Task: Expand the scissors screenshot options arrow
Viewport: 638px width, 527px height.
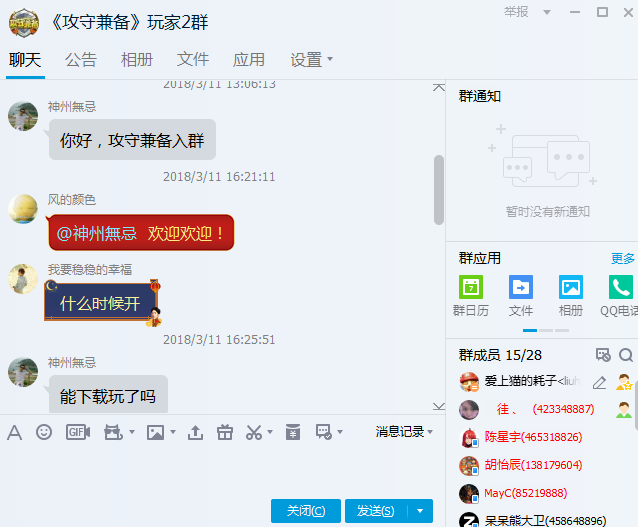Action: (271, 433)
